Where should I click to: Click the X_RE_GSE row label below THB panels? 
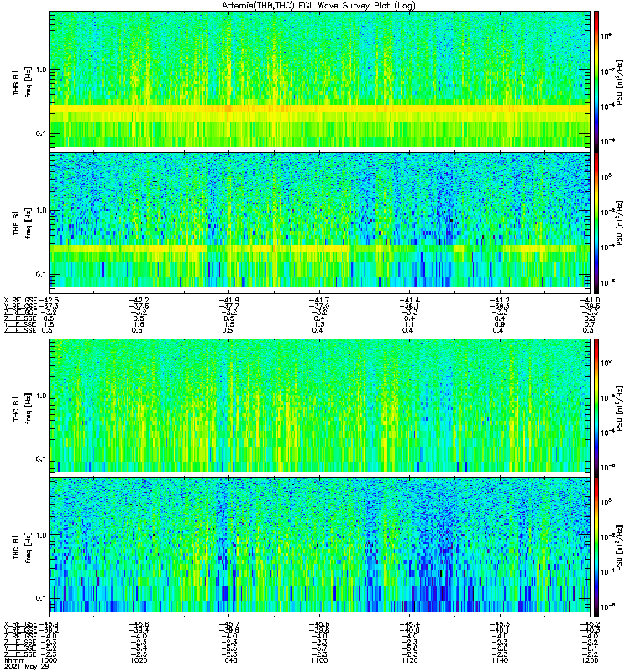pyautogui.click(x=20, y=300)
